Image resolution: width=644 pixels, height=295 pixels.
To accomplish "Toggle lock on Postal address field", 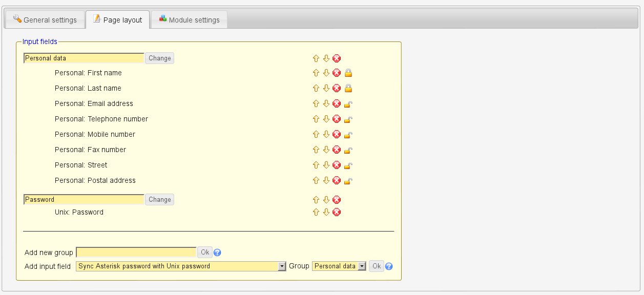I will tap(348, 181).
